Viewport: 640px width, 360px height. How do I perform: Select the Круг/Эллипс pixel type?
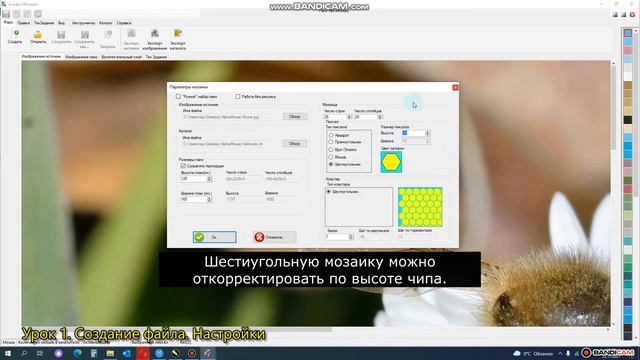tap(331, 150)
